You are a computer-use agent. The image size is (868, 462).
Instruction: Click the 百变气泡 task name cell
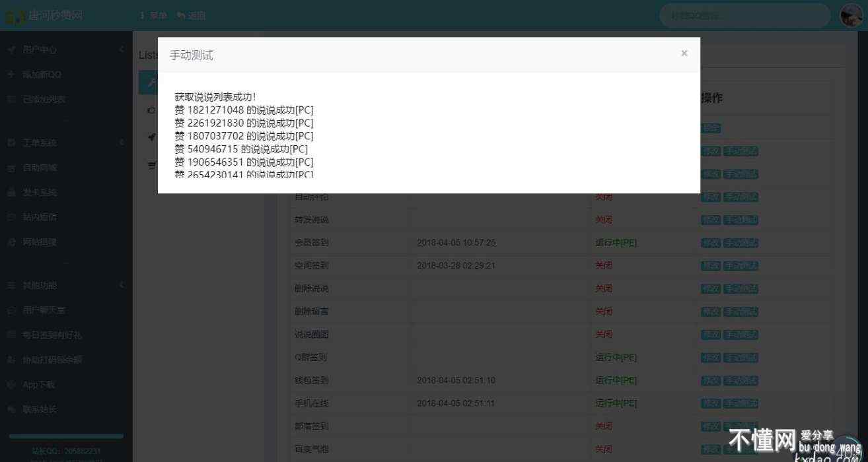click(x=311, y=449)
